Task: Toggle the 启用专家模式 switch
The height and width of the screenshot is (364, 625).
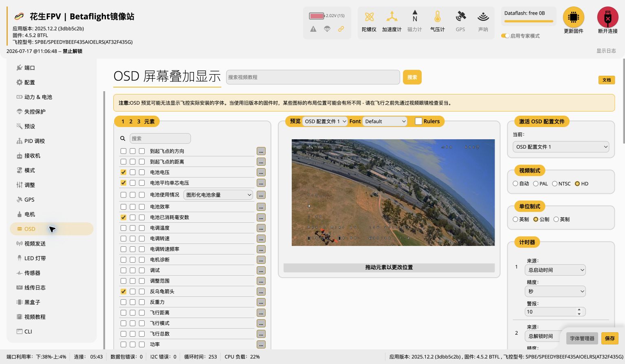Action: [505, 36]
